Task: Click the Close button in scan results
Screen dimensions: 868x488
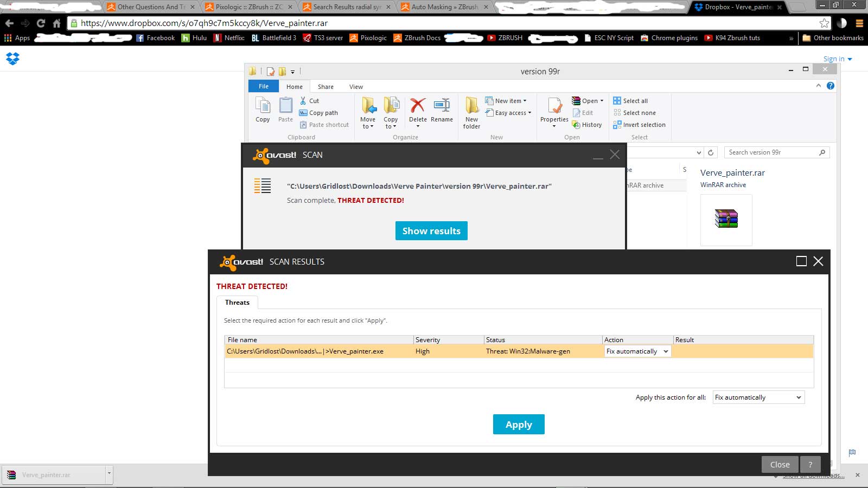Action: pyautogui.click(x=780, y=465)
